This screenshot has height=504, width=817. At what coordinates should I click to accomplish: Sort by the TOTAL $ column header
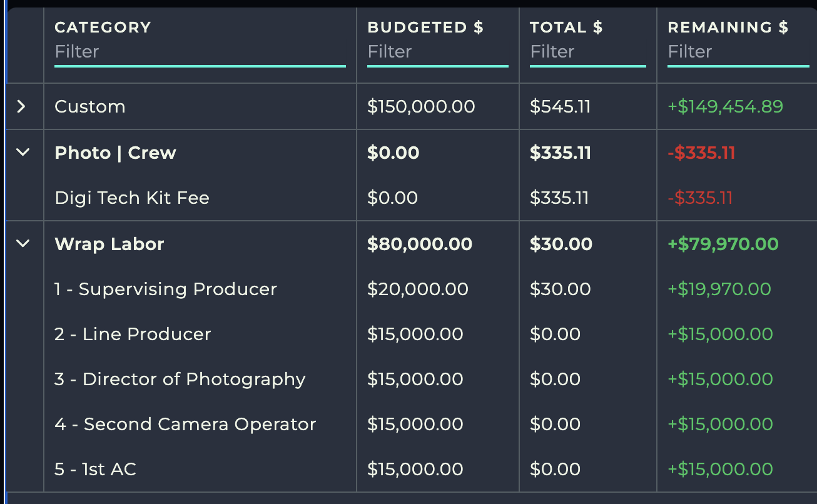(566, 28)
